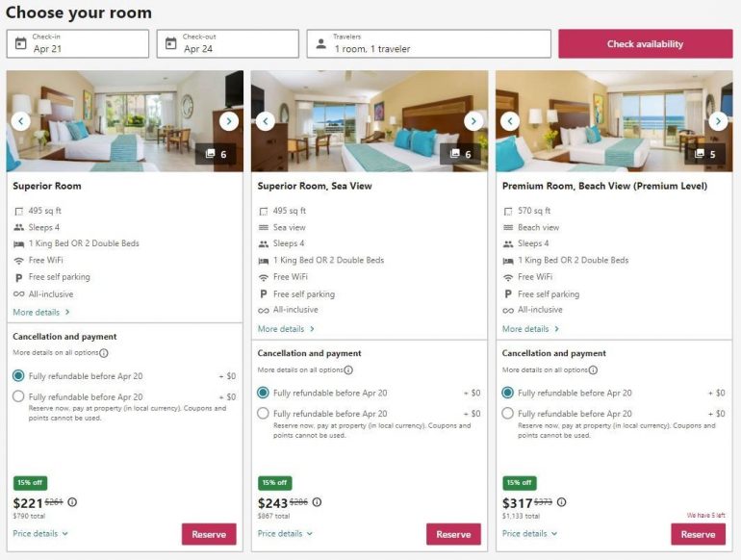Click next photo arrow on Superior Room image
The width and height of the screenshot is (741, 560).
coord(228,121)
